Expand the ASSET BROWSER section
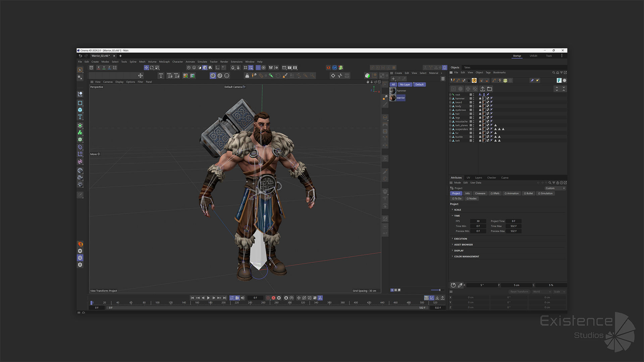Viewport: 644px width, 362px height. pos(452,245)
